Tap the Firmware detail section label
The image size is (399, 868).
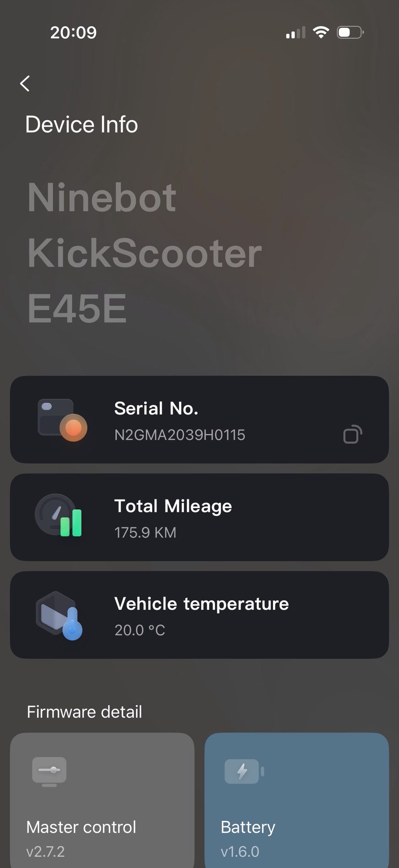click(84, 712)
